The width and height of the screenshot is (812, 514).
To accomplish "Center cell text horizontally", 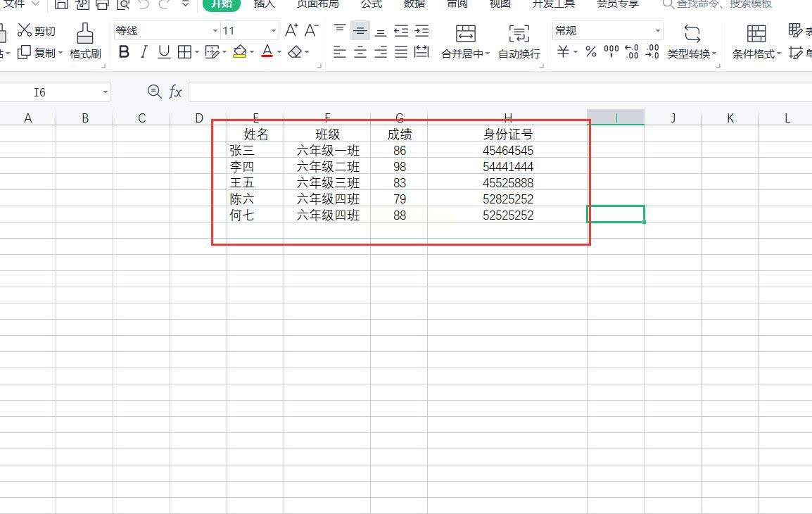I will pyautogui.click(x=360, y=52).
